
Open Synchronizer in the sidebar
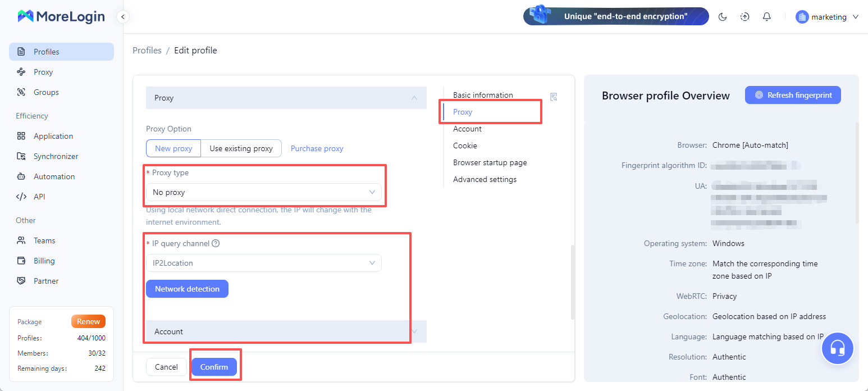56,156
